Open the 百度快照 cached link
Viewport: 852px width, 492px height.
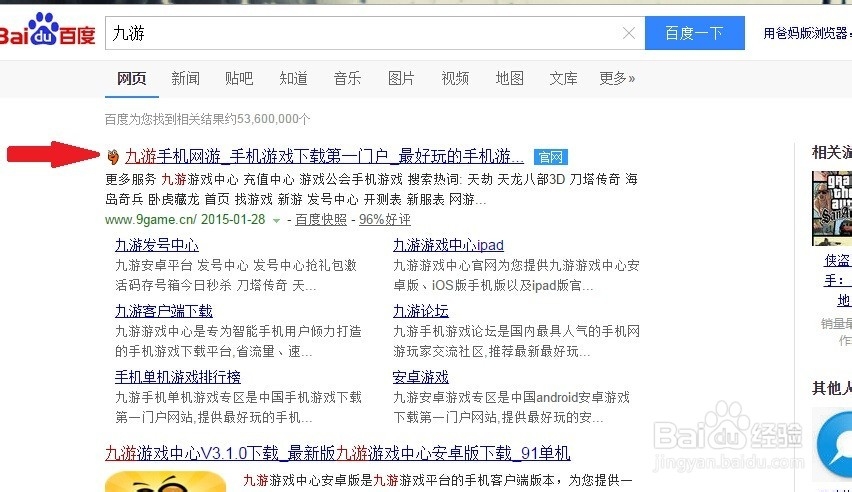(x=321, y=220)
